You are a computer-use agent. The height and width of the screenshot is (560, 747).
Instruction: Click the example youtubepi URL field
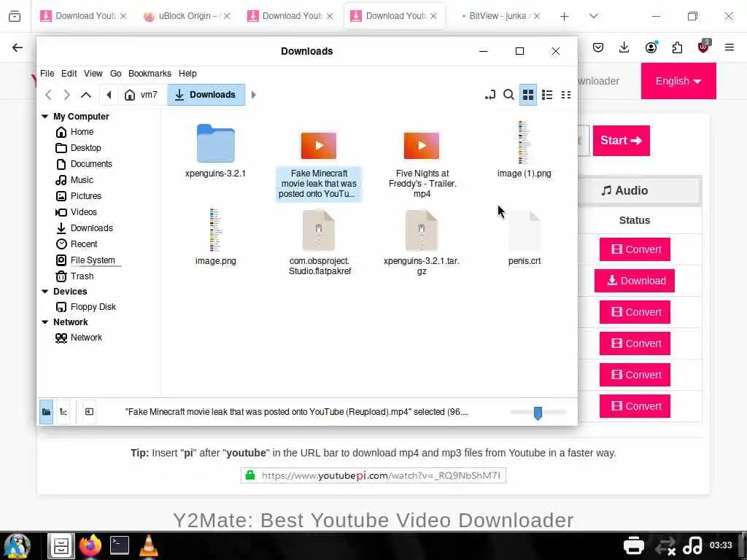coord(373,475)
